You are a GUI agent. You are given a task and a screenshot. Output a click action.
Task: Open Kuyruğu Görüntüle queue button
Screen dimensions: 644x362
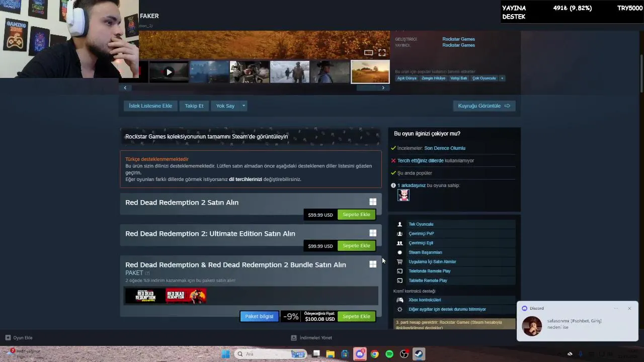pos(484,106)
